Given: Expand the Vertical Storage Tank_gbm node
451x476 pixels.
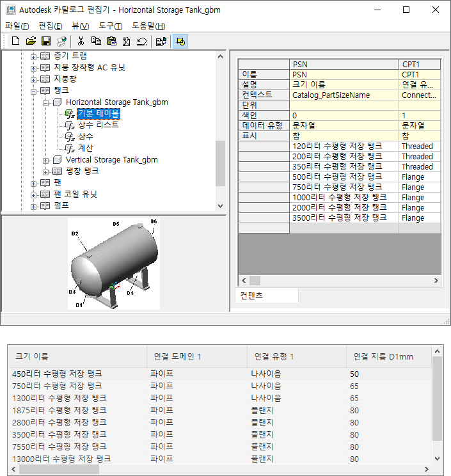Looking at the screenshot, I should [45, 161].
